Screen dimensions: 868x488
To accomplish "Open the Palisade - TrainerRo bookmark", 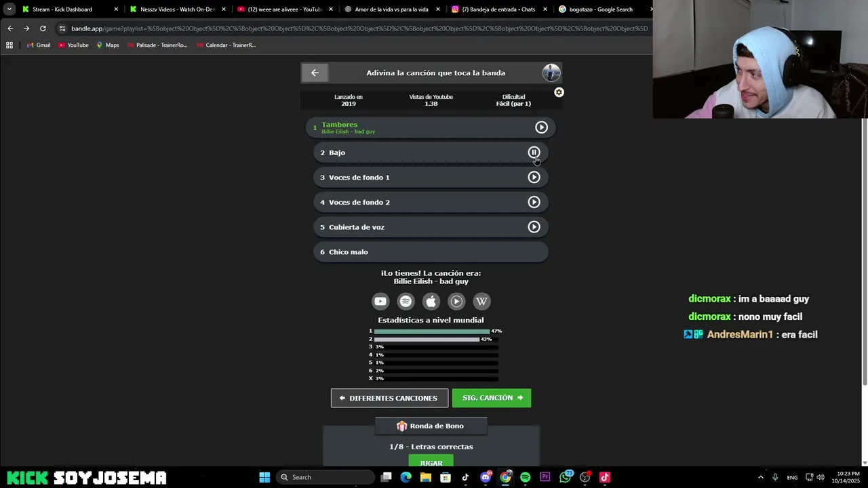I will tap(157, 45).
